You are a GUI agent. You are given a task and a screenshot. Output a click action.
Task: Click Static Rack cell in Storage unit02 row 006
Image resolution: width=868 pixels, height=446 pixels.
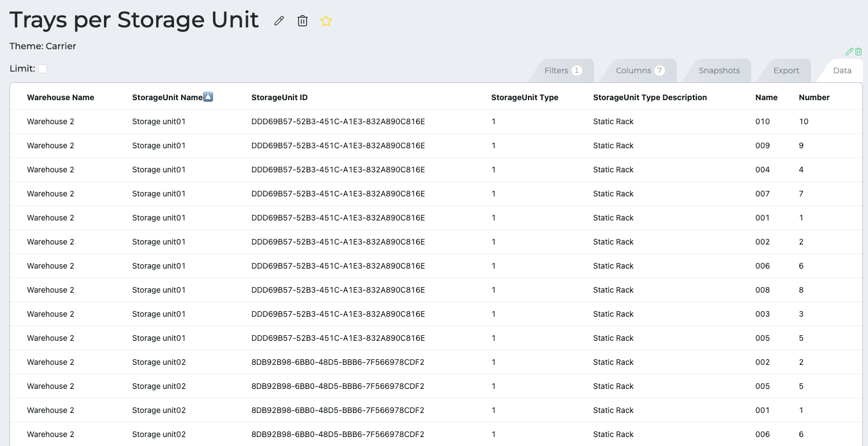click(614, 434)
